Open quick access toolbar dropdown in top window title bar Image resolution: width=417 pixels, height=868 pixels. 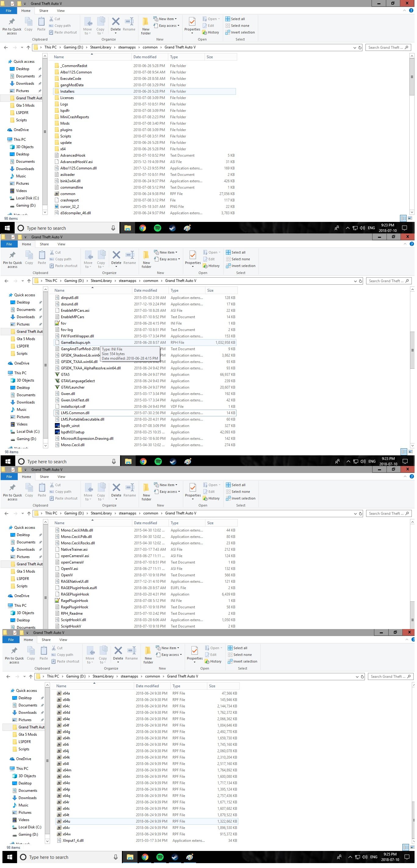click(25, 4)
